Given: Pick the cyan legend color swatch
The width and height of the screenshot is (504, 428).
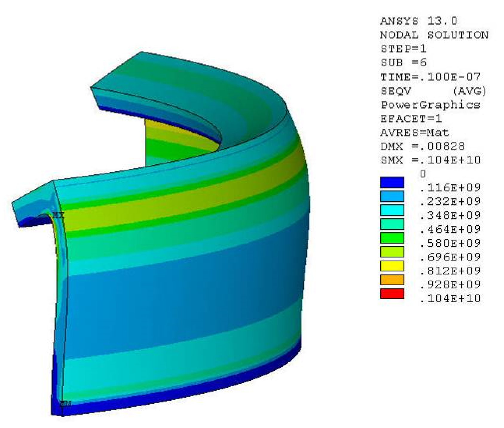Looking at the screenshot, I should tap(392, 210).
